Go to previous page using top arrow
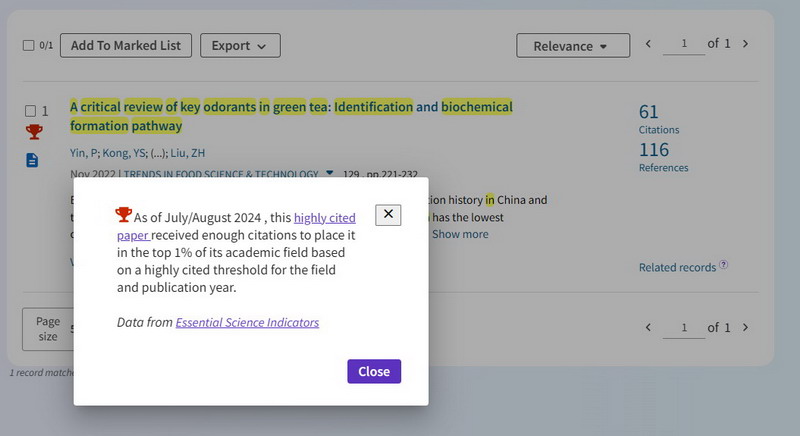Image resolution: width=800 pixels, height=436 pixels. point(648,44)
